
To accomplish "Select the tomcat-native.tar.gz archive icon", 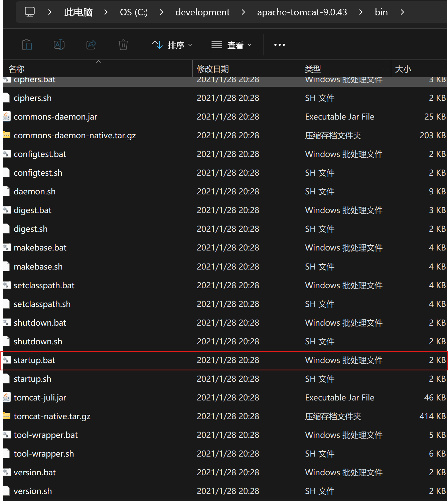I will coord(7,416).
